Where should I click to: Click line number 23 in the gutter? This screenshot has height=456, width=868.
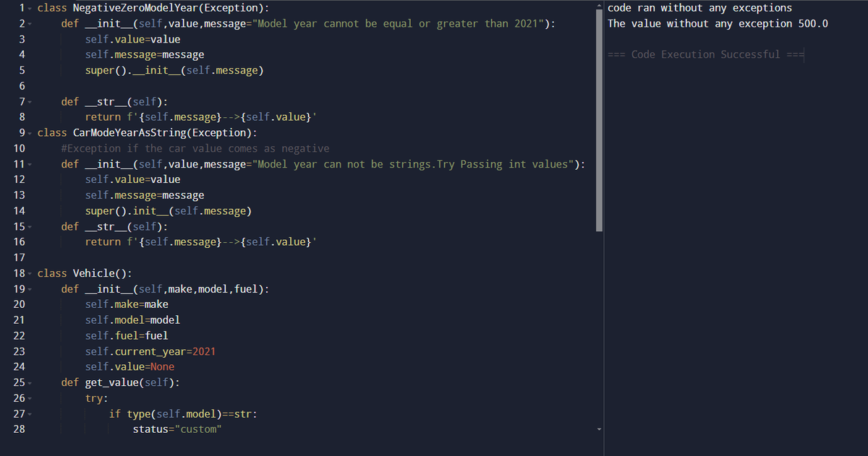point(20,351)
